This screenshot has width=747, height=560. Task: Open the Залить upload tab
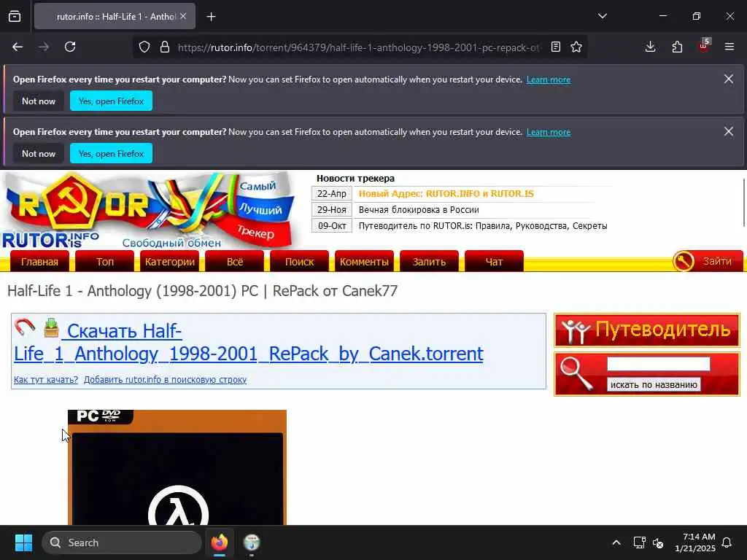(429, 262)
